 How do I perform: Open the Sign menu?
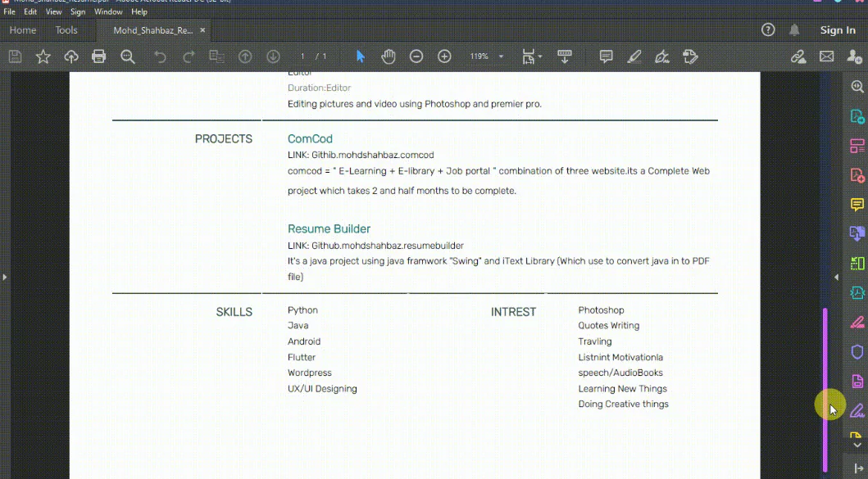point(78,11)
